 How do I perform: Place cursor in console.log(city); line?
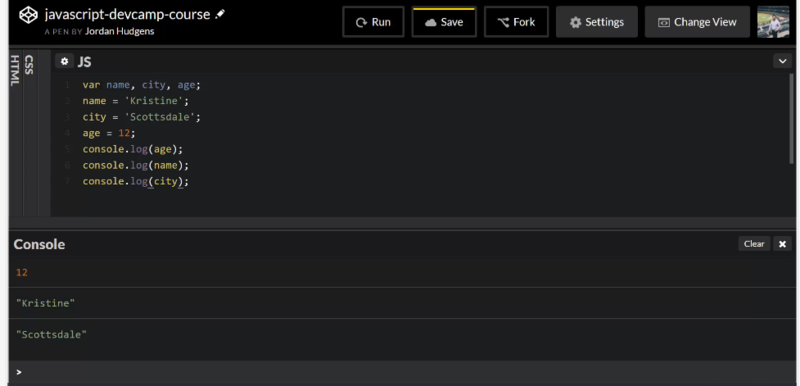tap(136, 181)
